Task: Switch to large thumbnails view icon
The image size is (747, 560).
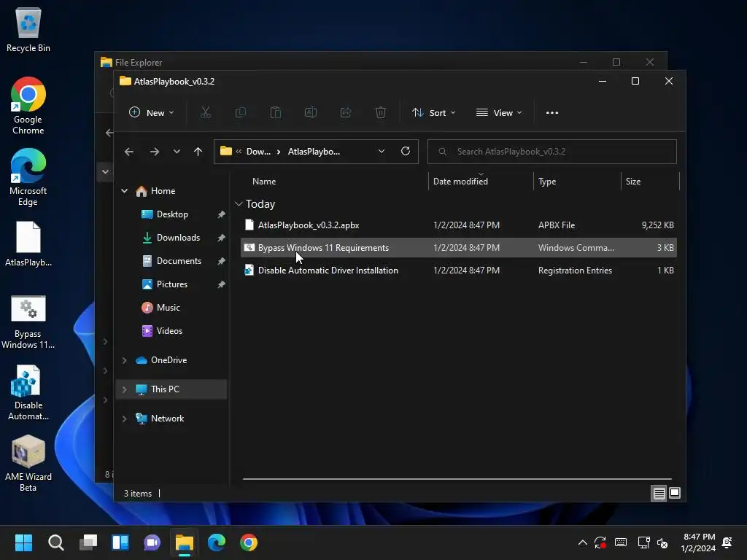Action: click(675, 494)
